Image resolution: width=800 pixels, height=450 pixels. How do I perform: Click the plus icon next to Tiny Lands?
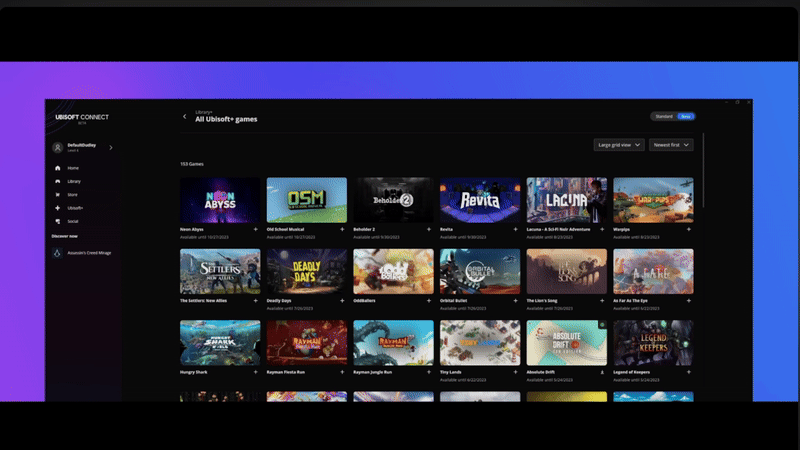515,372
